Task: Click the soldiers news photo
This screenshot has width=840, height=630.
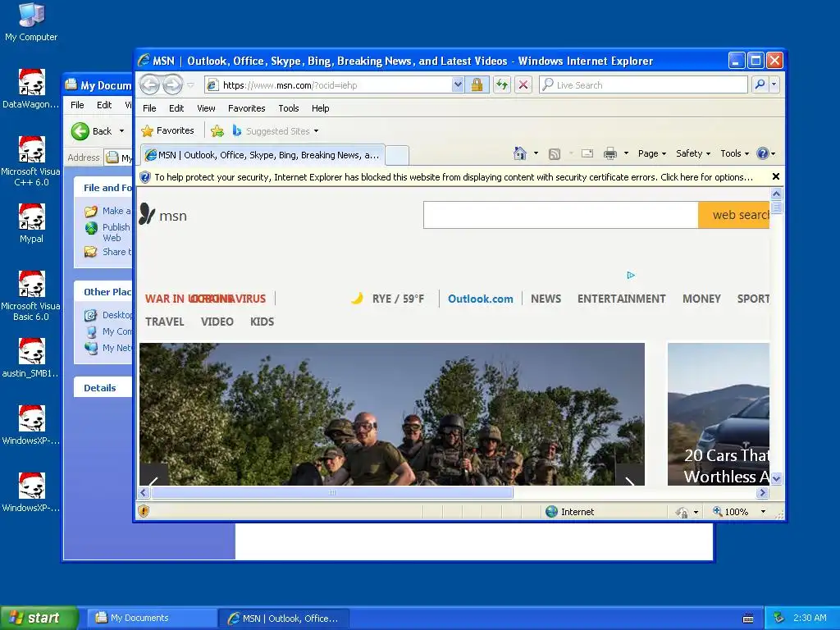Action: 391,414
